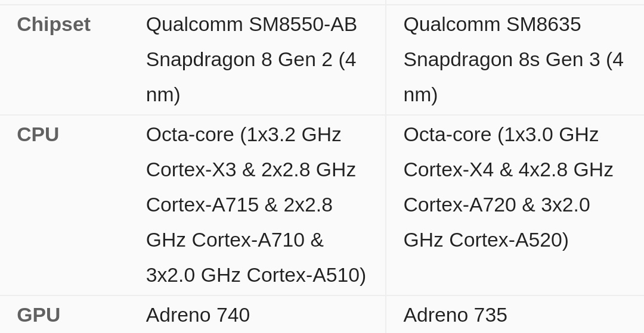Select the GPU row label
The image size is (644, 333).
[x=38, y=315]
